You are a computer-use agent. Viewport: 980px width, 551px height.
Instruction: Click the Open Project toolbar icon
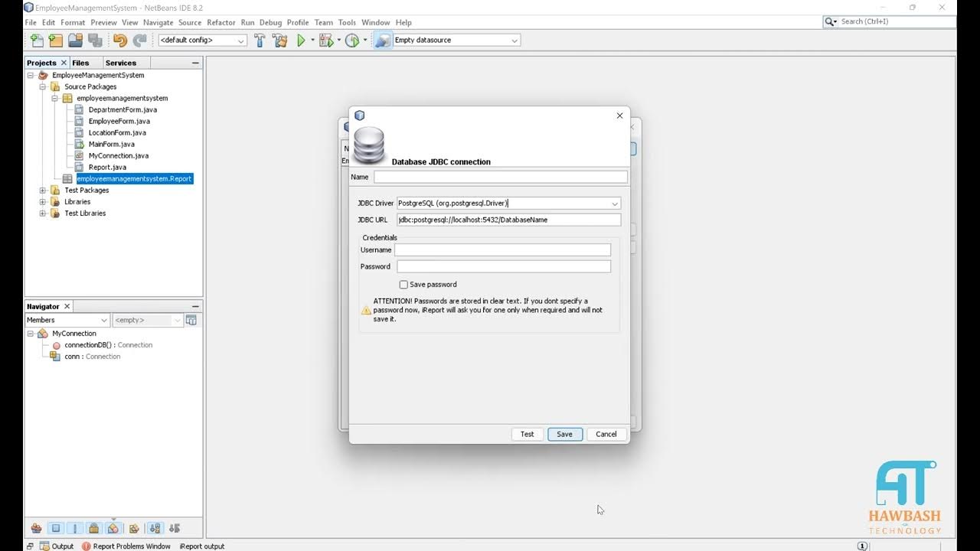pyautogui.click(x=75, y=41)
